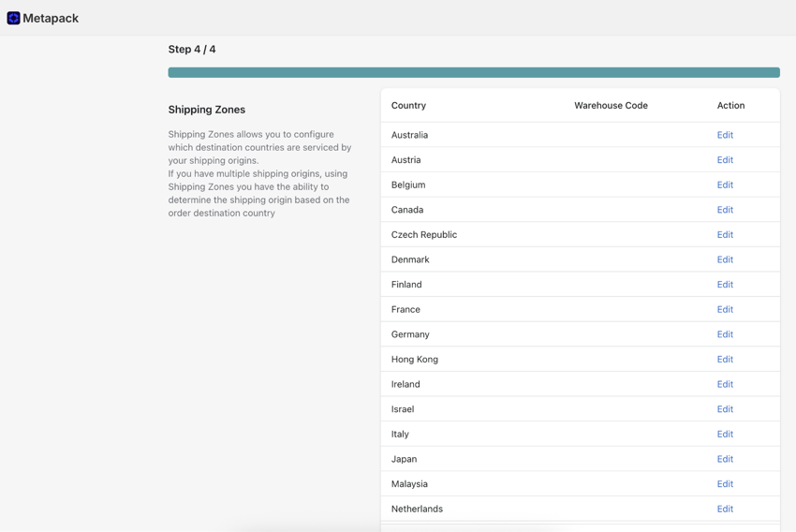Edit the Ireland shipping zone
Screen dimensions: 796x532
tap(725, 384)
